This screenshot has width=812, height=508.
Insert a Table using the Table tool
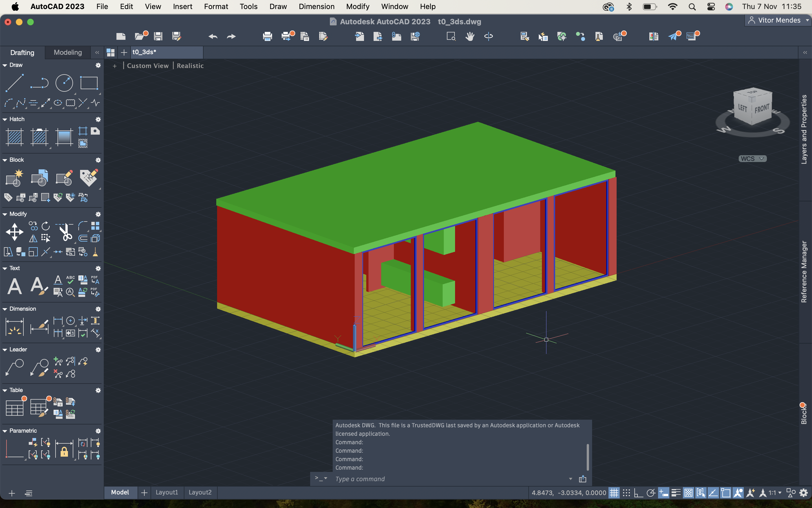(14, 408)
